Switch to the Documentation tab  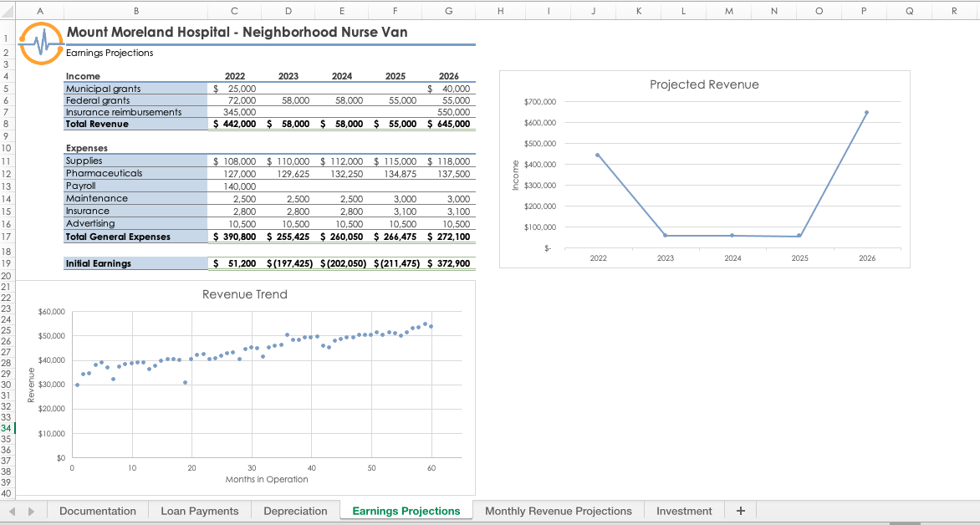(x=98, y=510)
